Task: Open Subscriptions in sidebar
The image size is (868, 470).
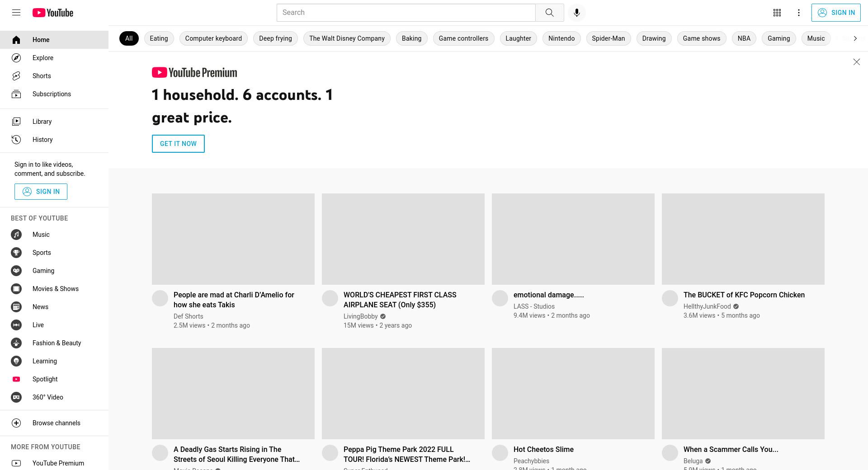Action: pos(54,94)
